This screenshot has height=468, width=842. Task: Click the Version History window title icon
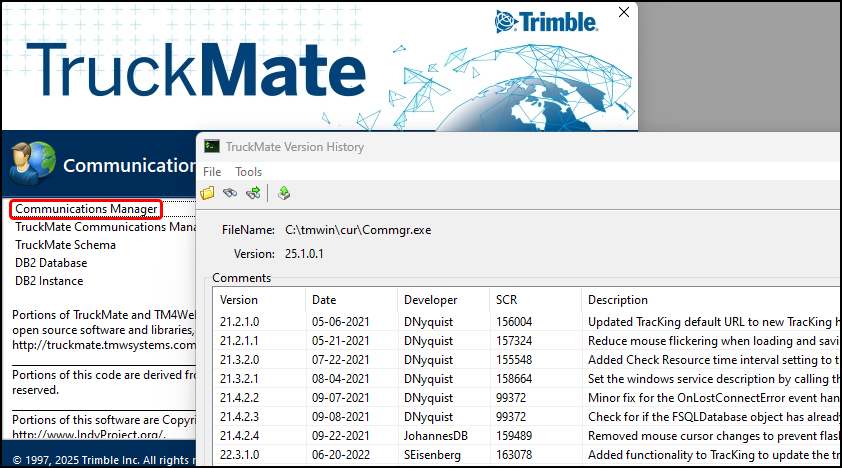tap(212, 147)
